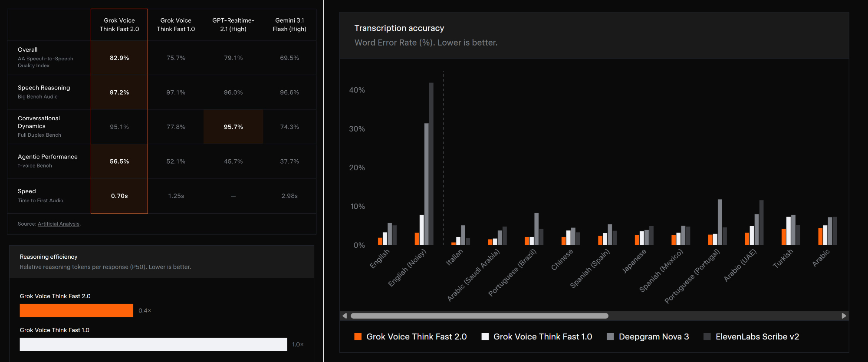The image size is (868, 362).
Task: Click the 37.7% Agentic Performance cell
Action: point(289,161)
